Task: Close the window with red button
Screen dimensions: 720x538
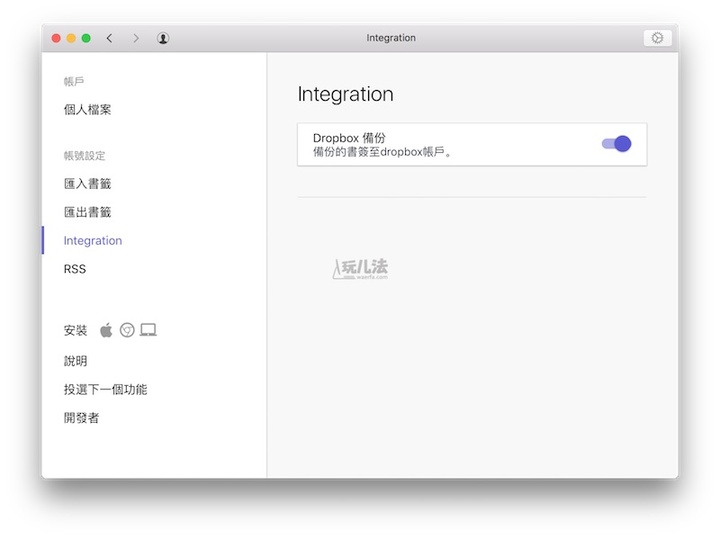Action: click(x=56, y=38)
